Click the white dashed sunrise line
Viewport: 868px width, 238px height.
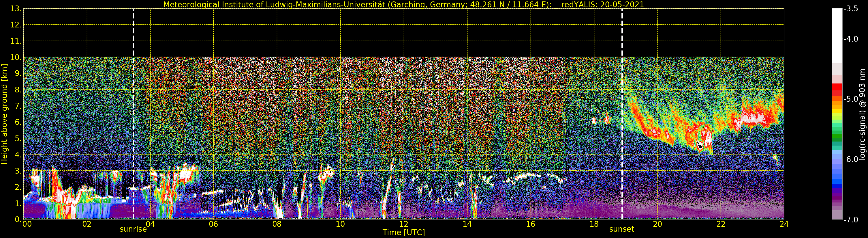tap(134, 114)
